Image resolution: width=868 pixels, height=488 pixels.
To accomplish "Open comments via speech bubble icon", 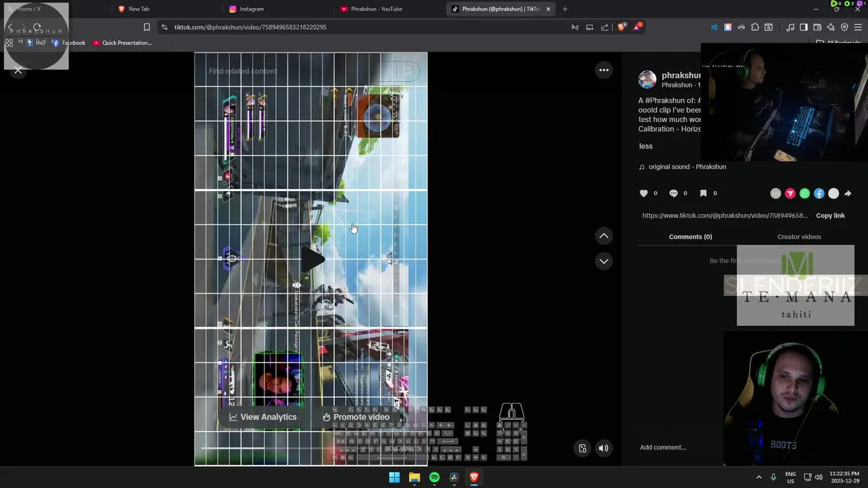I will coord(673,193).
